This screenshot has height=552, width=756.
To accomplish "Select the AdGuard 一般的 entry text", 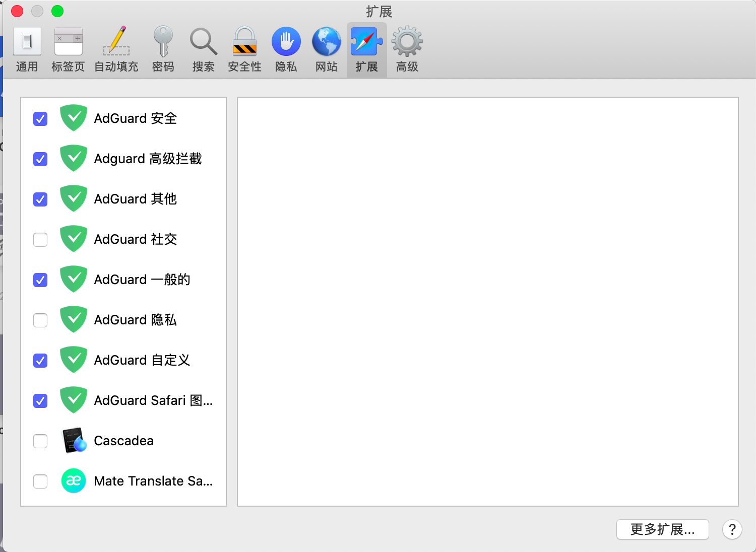I will tap(142, 280).
